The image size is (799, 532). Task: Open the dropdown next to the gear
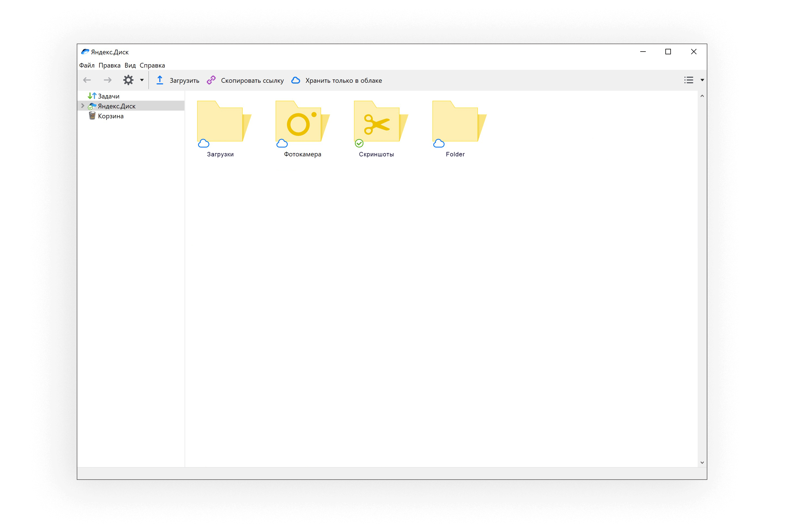pyautogui.click(x=142, y=80)
